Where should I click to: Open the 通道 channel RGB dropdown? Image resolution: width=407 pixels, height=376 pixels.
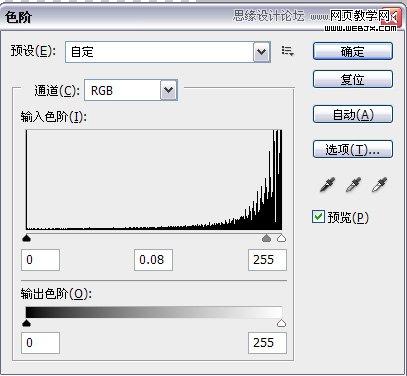(131, 90)
